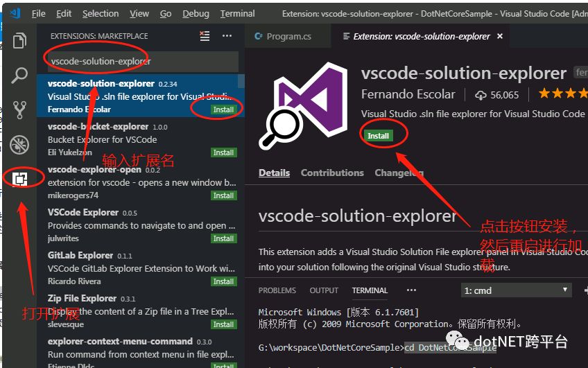This screenshot has width=588, height=368.
Task: Switch to Program.cs editor tab
Action: (x=288, y=36)
